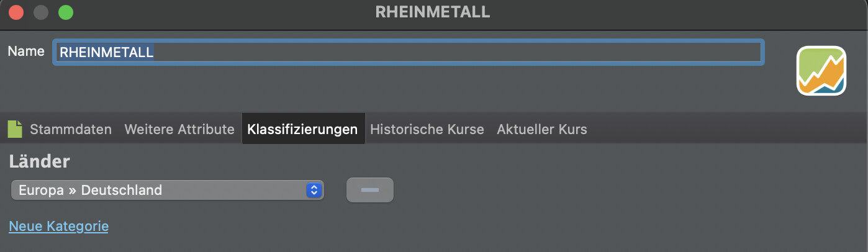Click empty tab bar area right of Aktueller Kurs
Image resolution: width=868 pixels, height=252 pixels.
726,129
